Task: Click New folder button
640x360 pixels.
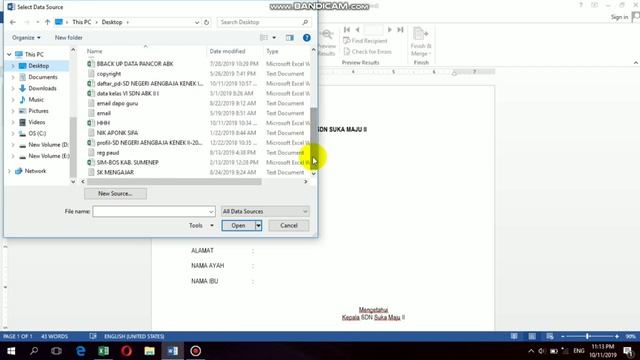Action: tap(69, 38)
